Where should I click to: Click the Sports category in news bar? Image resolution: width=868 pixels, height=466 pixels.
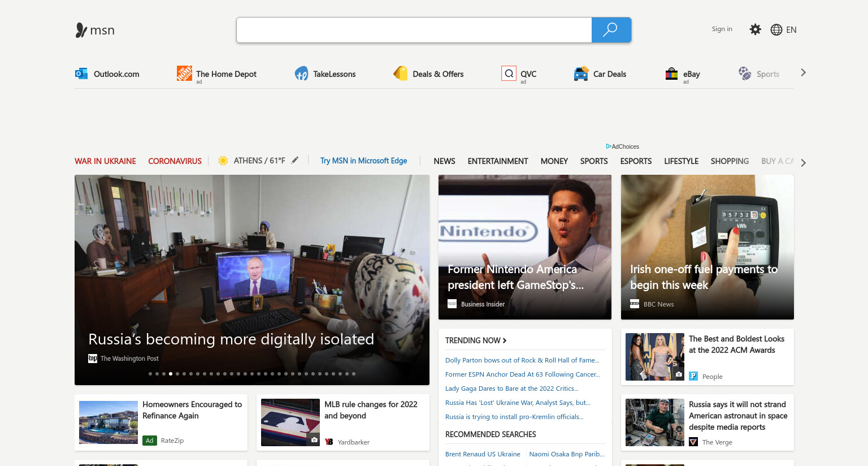point(594,161)
